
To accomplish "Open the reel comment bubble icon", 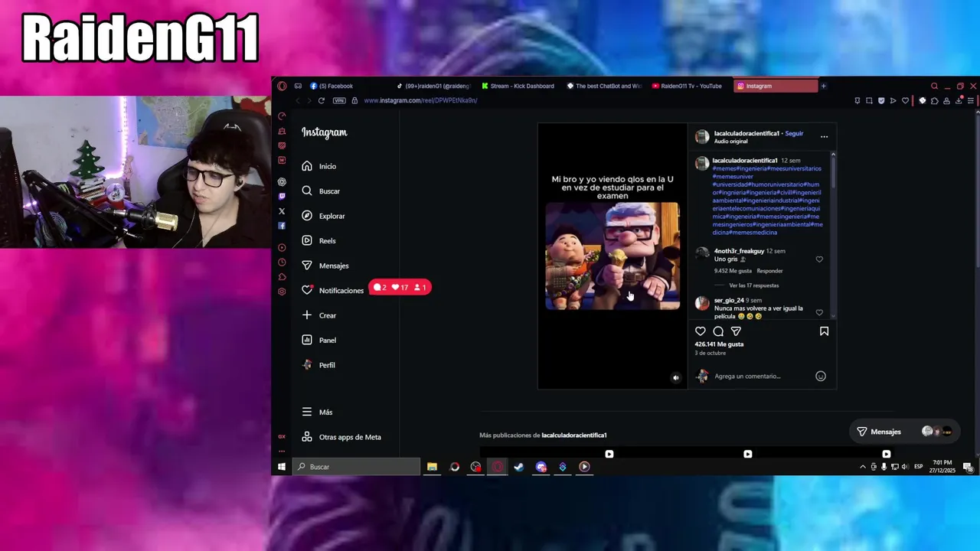I will click(718, 331).
